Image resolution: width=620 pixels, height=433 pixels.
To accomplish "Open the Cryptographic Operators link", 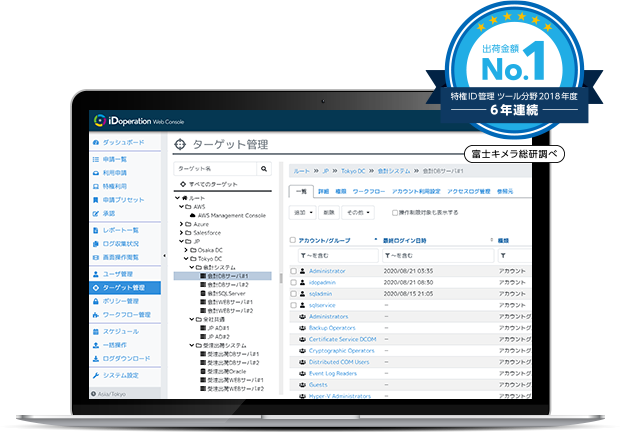I will 342,351.
